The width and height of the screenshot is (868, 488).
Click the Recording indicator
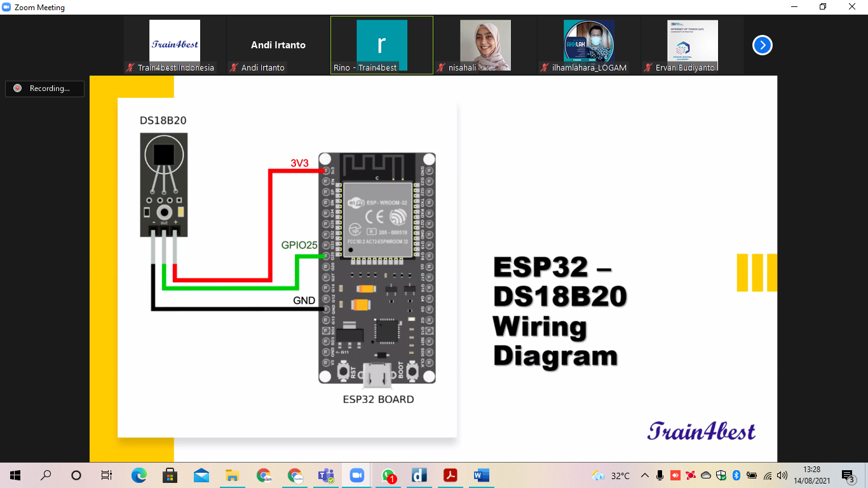click(x=44, y=88)
